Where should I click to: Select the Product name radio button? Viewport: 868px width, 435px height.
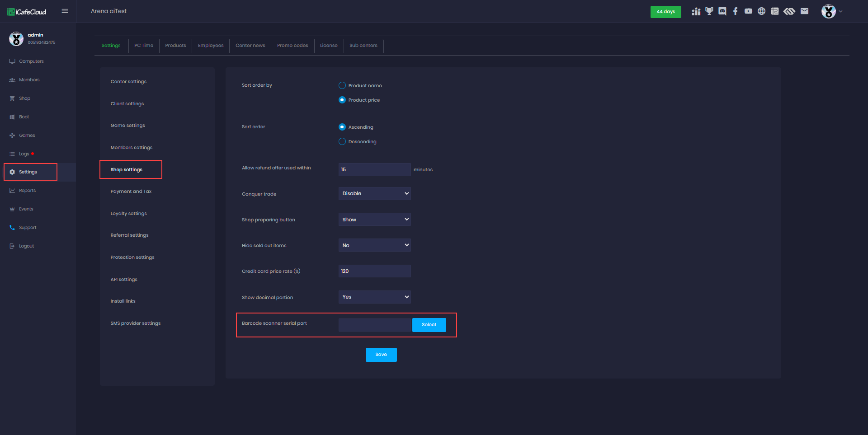pyautogui.click(x=342, y=85)
